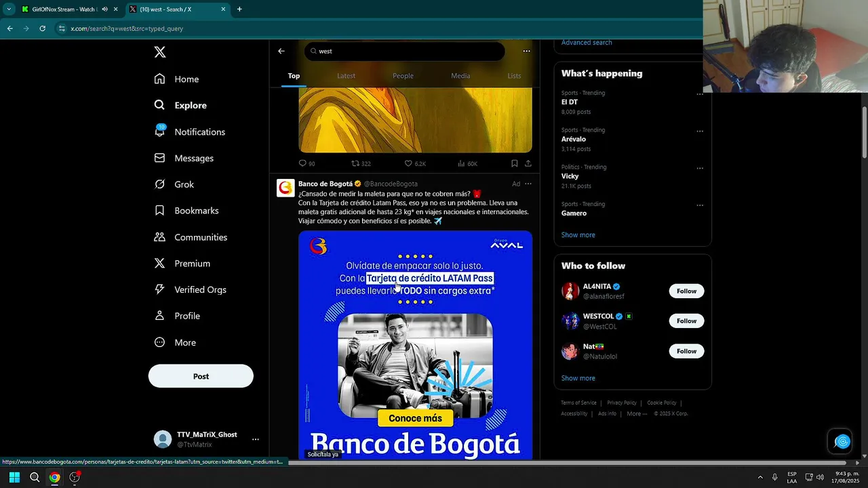Repost the post with 322 reposts
Image resolution: width=868 pixels, height=488 pixels.
coord(361,163)
